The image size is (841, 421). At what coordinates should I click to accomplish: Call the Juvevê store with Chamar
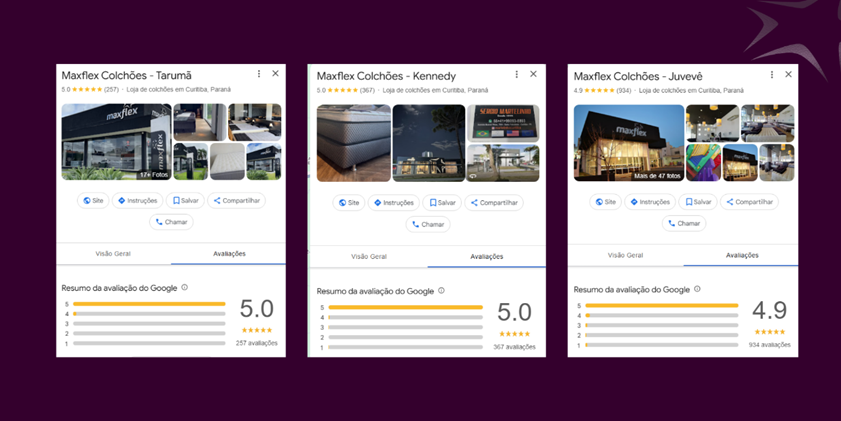(684, 223)
